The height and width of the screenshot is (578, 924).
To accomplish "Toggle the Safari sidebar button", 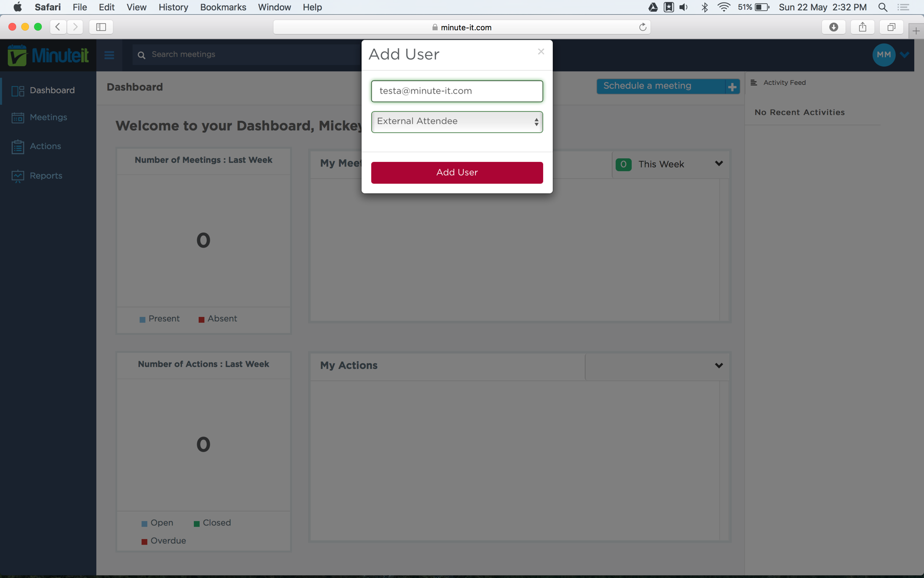I will (x=101, y=27).
